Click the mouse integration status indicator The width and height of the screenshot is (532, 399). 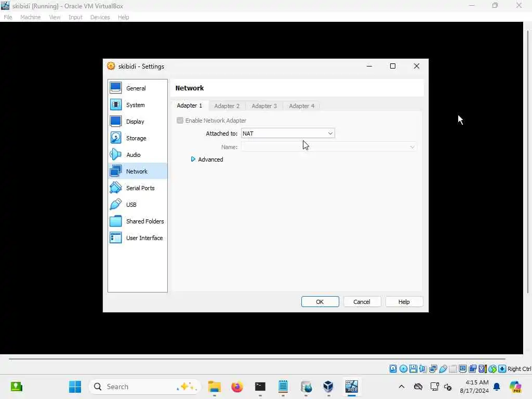pos(493,369)
